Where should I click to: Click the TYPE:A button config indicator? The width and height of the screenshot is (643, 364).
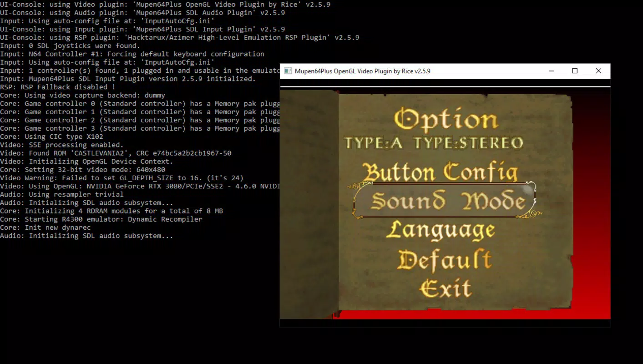pyautogui.click(x=374, y=143)
